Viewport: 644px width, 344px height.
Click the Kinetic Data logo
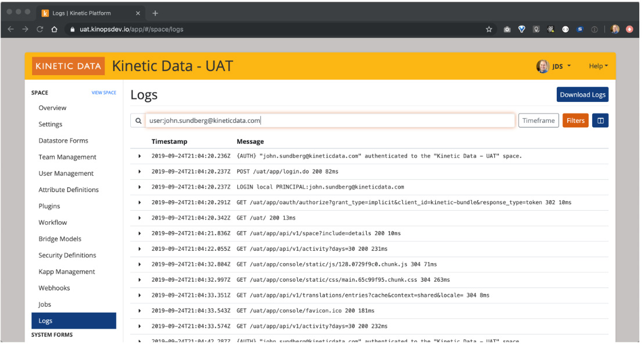click(x=68, y=66)
